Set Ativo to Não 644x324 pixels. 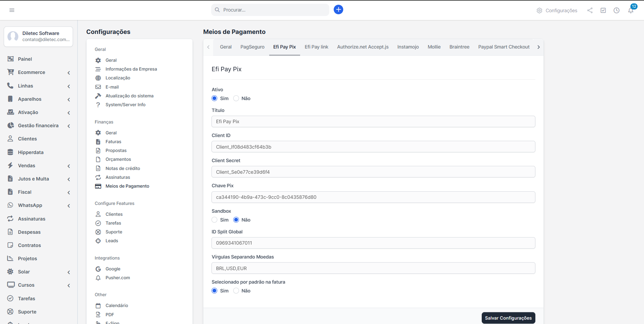(236, 98)
